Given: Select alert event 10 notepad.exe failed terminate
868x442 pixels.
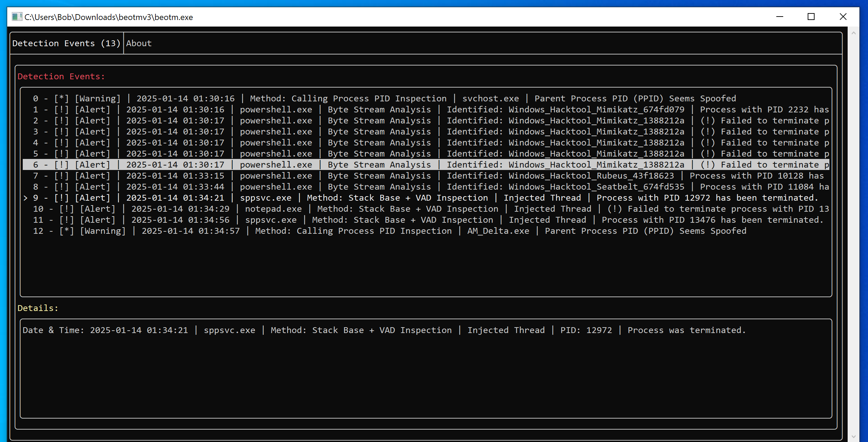Looking at the screenshot, I should coord(428,209).
